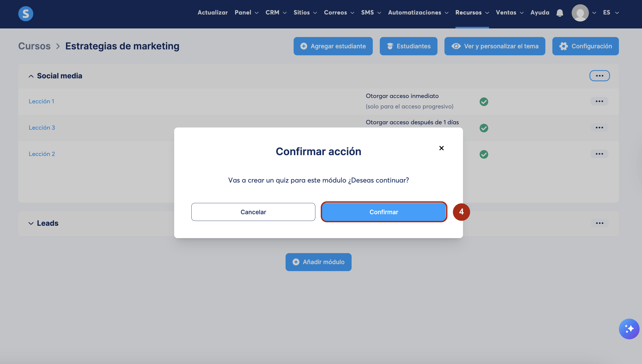Image resolution: width=642 pixels, height=364 pixels.
Task: Open Lección 1 three-dot menu
Action: click(599, 101)
